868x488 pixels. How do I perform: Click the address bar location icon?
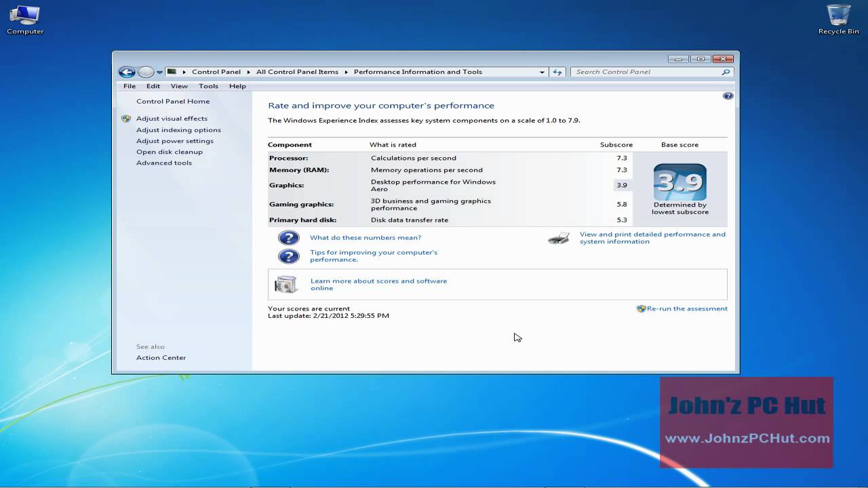coord(172,72)
